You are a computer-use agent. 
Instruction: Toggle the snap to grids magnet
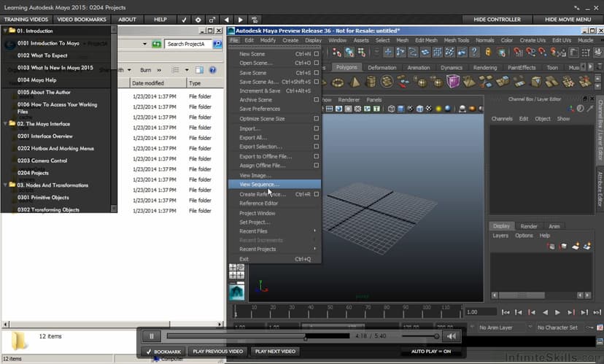tap(519, 52)
